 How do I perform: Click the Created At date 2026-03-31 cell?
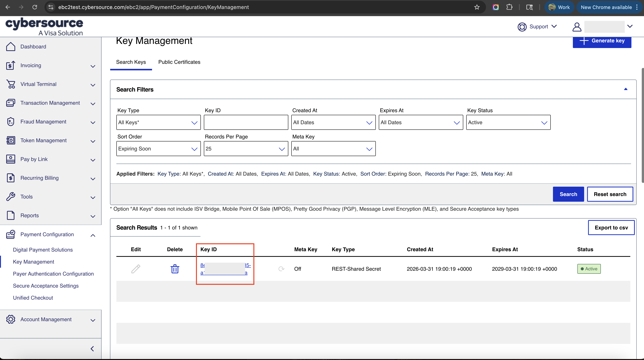[439, 269]
